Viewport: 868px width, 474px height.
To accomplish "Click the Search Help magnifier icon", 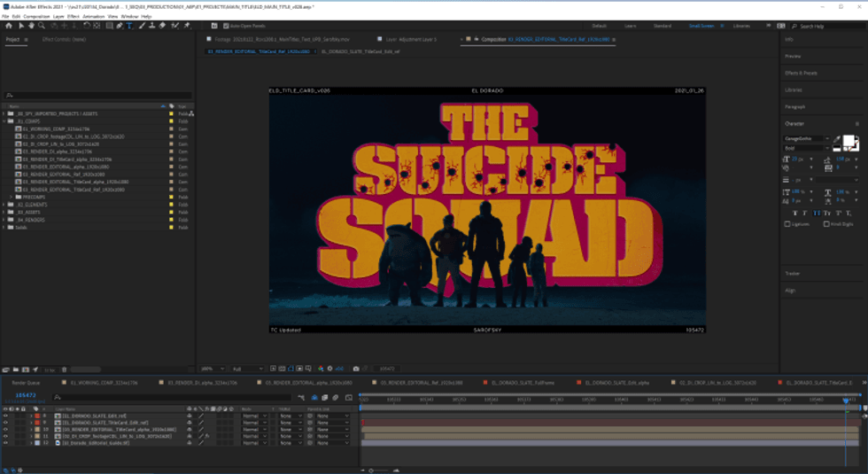I will [794, 26].
